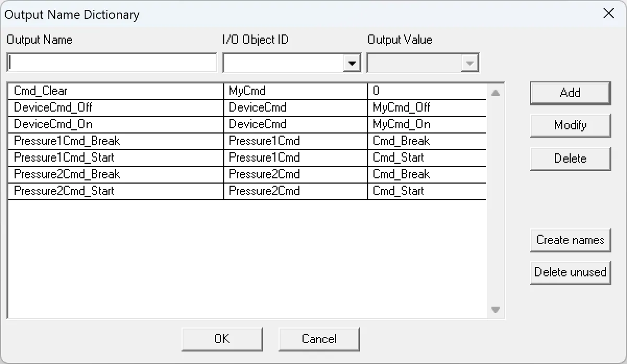Select the Pressure2Cmd_Break entry
Screen dimensions: 627x364
[x=115, y=174]
